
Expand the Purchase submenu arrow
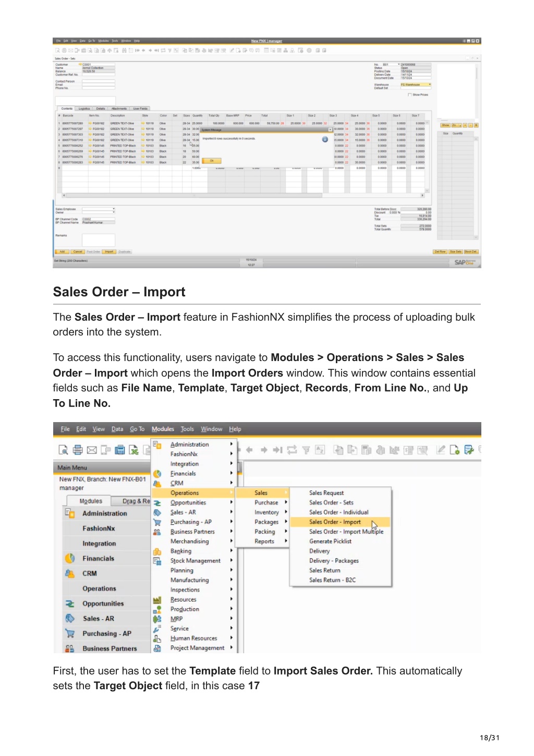pos(286,502)
